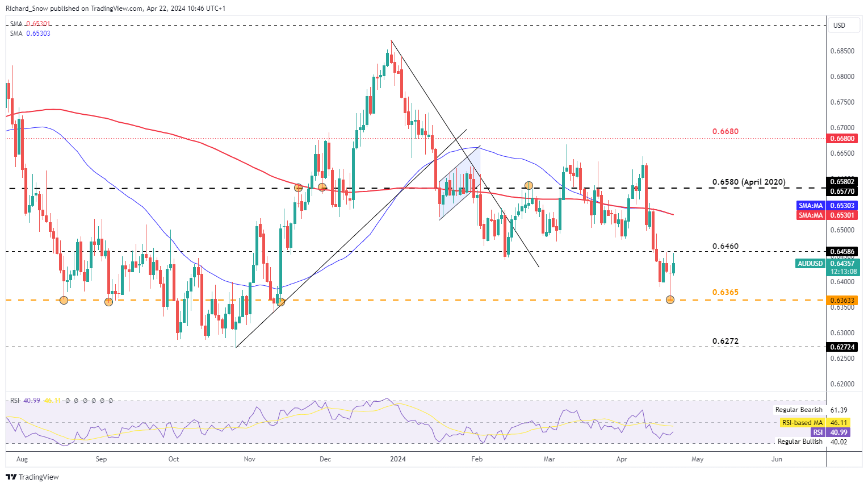Screen dimensions: 868x487
Task: Click the red SMA:MA 0.65301 axis tag
Action: click(x=827, y=215)
